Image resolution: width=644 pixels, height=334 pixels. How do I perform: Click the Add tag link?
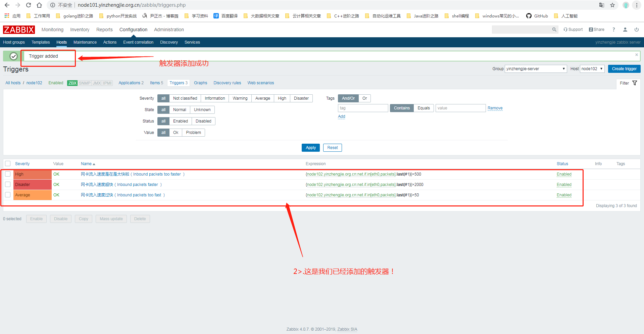point(341,116)
